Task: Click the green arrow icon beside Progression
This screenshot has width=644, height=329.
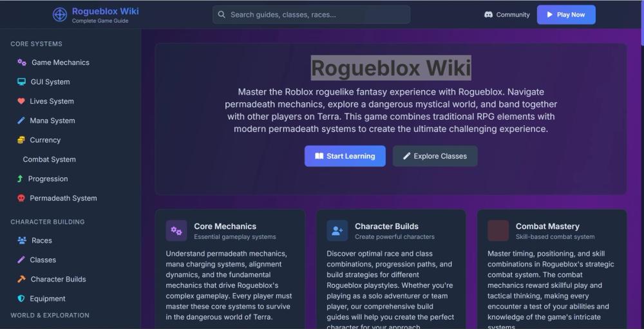Action: point(20,179)
